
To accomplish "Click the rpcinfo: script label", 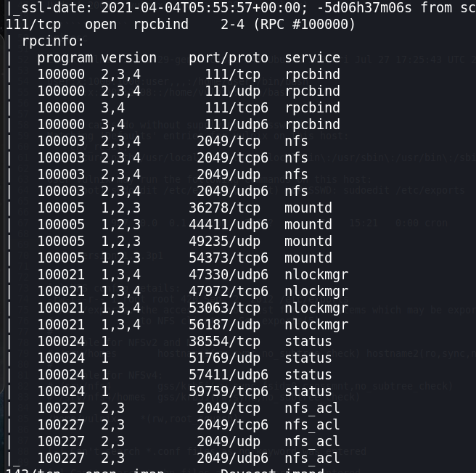I will click(53, 41).
